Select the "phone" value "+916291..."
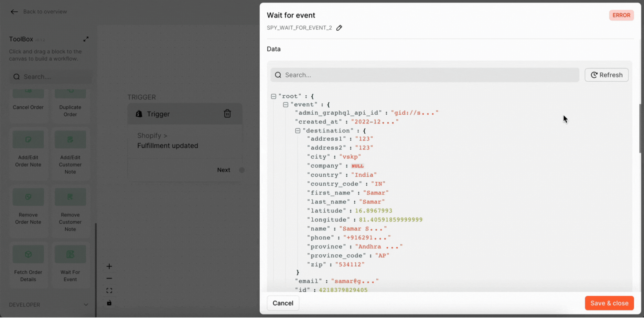 [x=367, y=237]
